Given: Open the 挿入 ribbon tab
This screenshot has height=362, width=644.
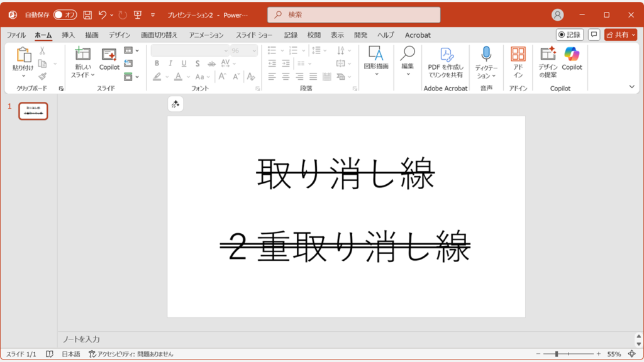Looking at the screenshot, I should 68,35.
